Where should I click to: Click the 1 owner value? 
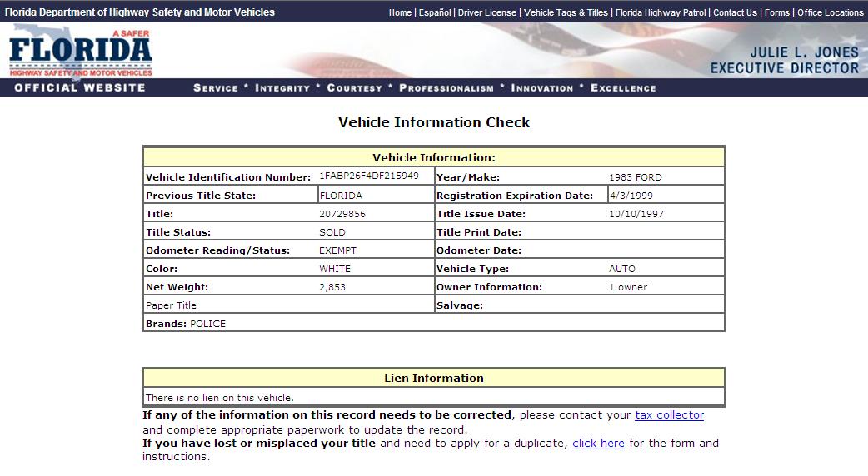point(628,287)
